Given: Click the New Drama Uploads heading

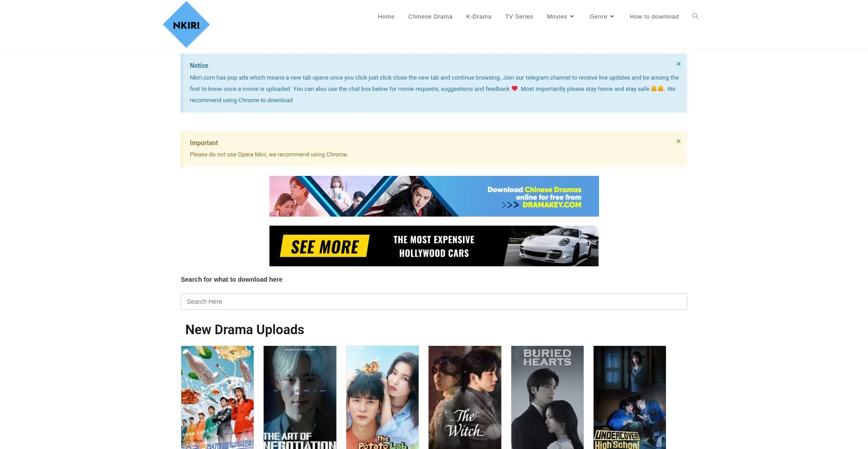Looking at the screenshot, I should coord(245,330).
